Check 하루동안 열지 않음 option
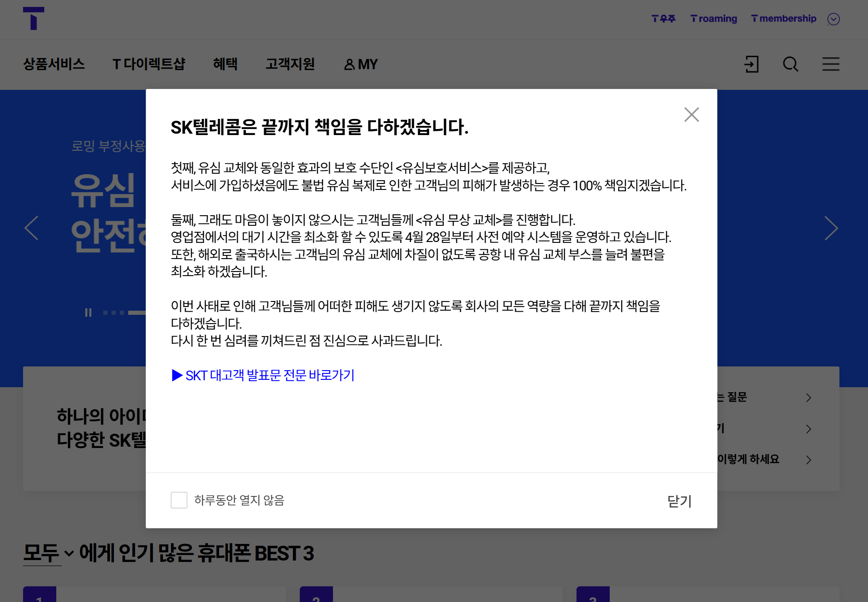This screenshot has height=602, width=868. (x=179, y=500)
